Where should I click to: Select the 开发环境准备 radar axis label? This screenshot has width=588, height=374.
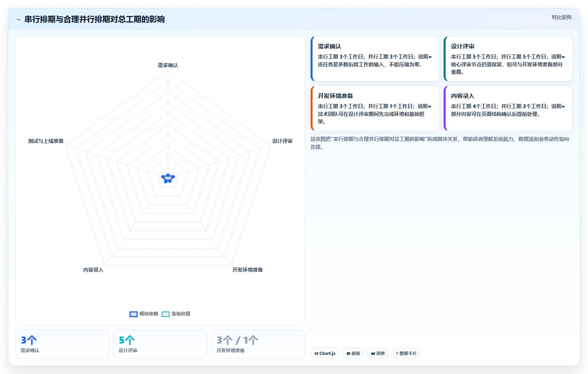[247, 270]
